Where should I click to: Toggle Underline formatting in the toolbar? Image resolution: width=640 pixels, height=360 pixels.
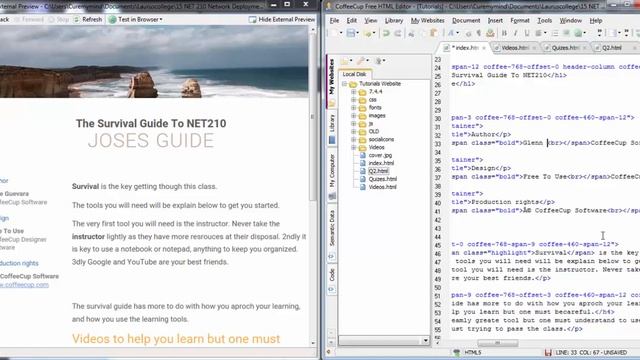pos(527,33)
